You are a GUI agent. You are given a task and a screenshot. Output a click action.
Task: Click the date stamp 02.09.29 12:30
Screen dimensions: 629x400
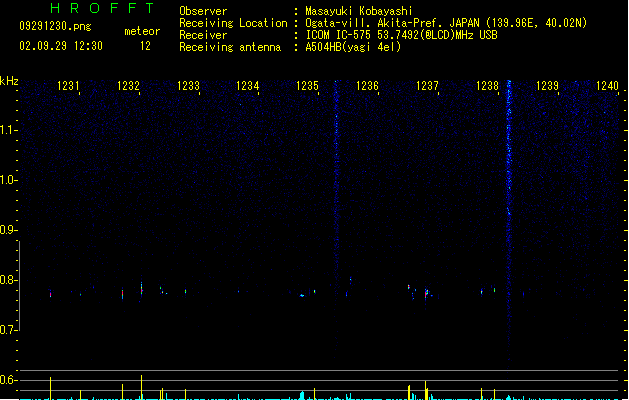coord(61,46)
